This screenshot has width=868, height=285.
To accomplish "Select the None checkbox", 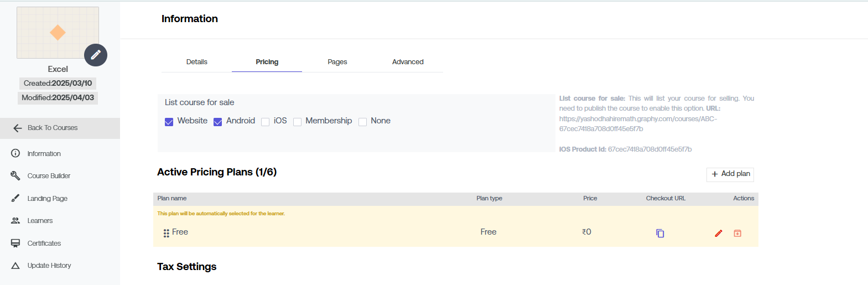I will pos(363,122).
